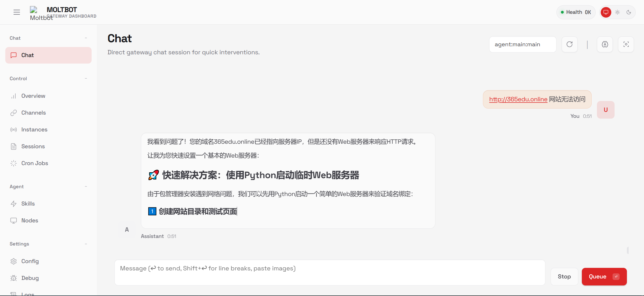Open Cron Jobs in the sidebar

tap(34, 163)
